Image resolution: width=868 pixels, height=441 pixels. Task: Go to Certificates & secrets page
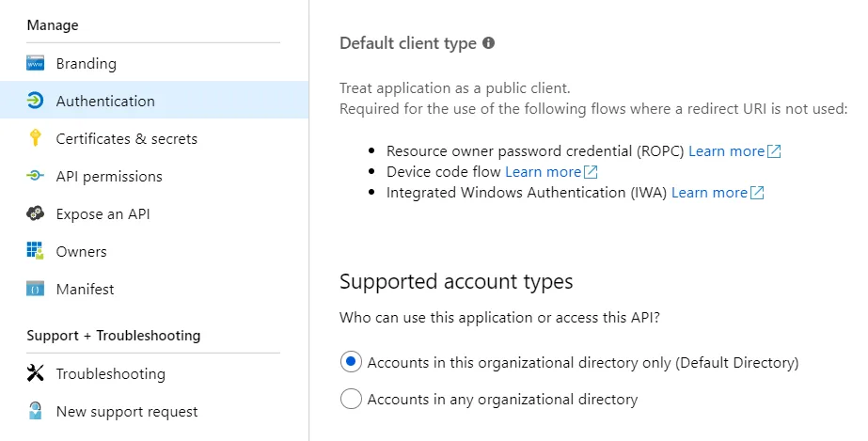pos(127,139)
